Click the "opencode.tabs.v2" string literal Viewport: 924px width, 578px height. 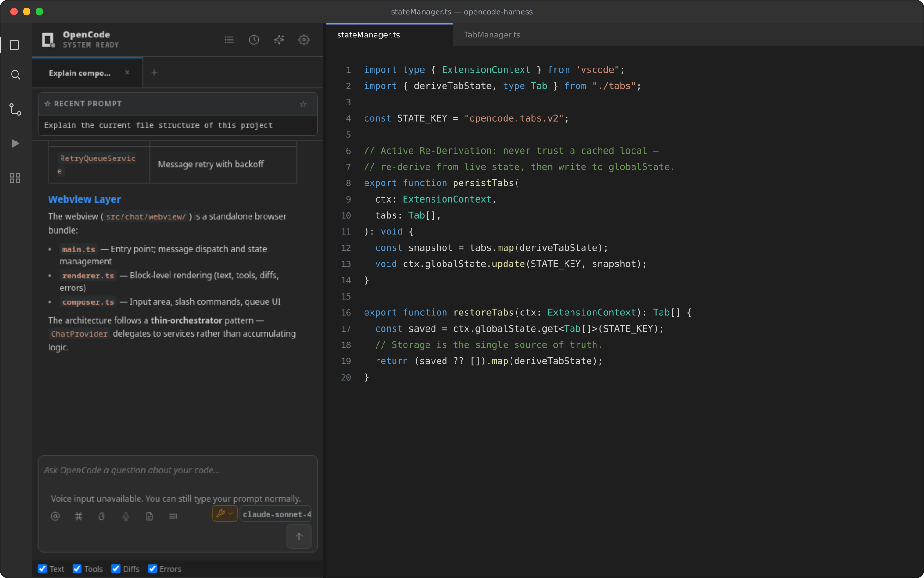click(514, 118)
